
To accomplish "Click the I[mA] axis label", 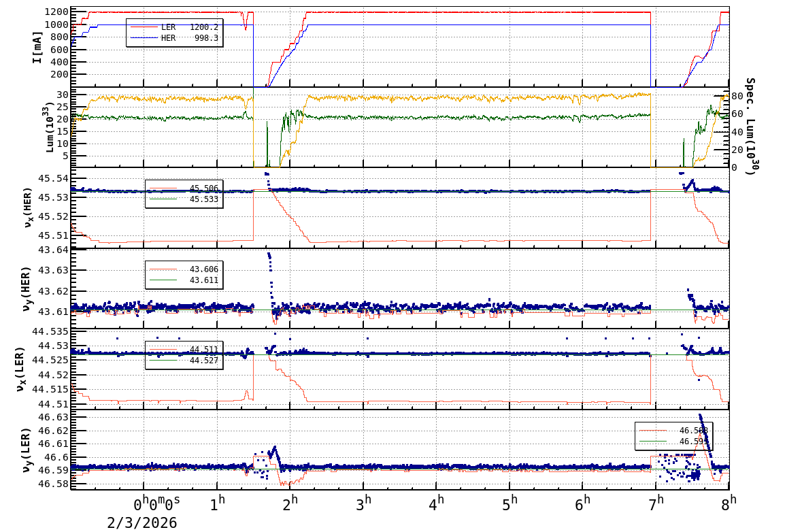I will click(x=37, y=47).
